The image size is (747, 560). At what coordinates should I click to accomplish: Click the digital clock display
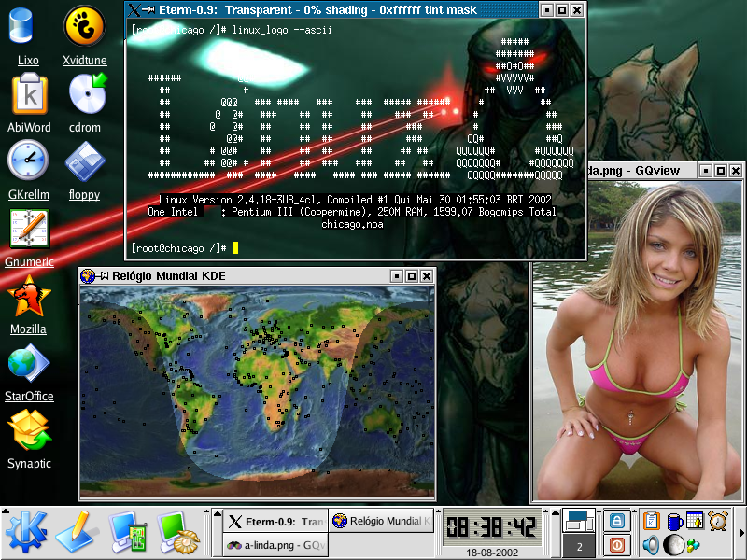tap(491, 527)
